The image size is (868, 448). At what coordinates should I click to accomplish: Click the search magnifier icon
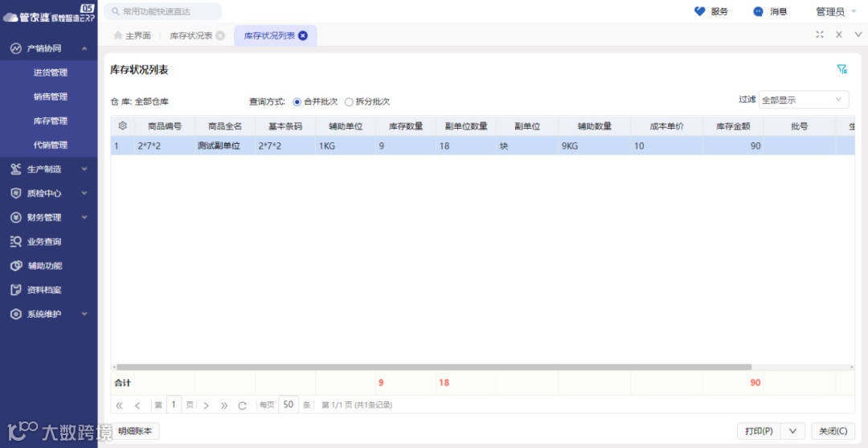click(x=116, y=11)
